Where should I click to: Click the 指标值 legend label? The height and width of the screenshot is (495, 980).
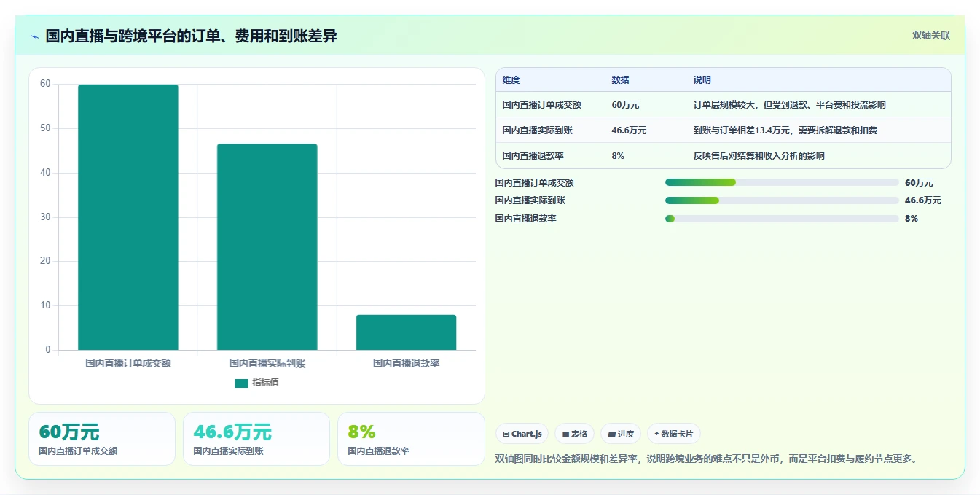[x=265, y=383]
